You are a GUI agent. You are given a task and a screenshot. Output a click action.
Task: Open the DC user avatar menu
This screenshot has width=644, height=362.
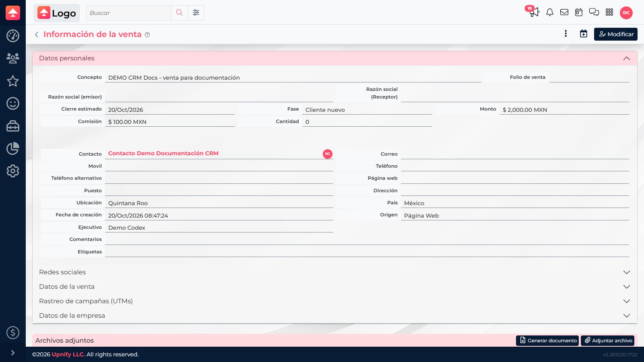626,13
